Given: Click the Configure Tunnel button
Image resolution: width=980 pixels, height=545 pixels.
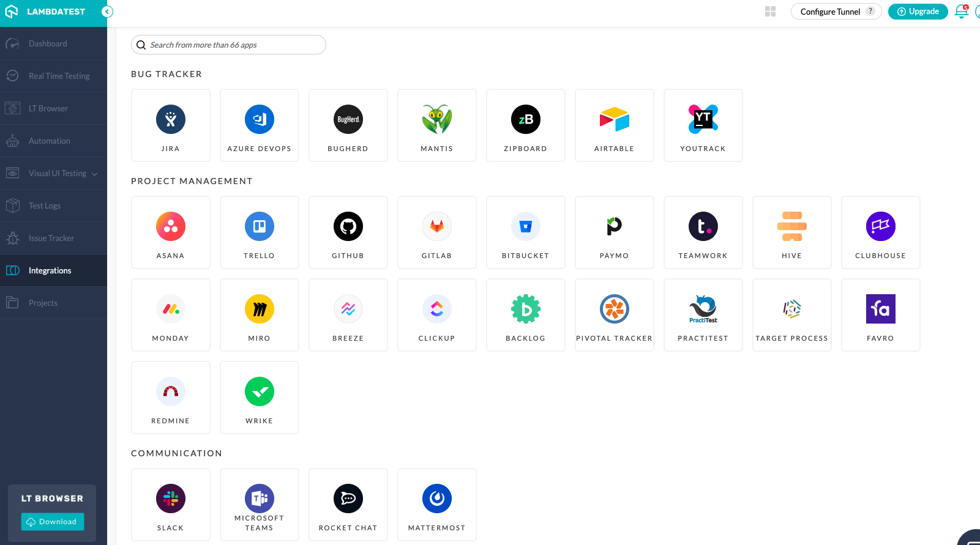Looking at the screenshot, I should 836,12.
